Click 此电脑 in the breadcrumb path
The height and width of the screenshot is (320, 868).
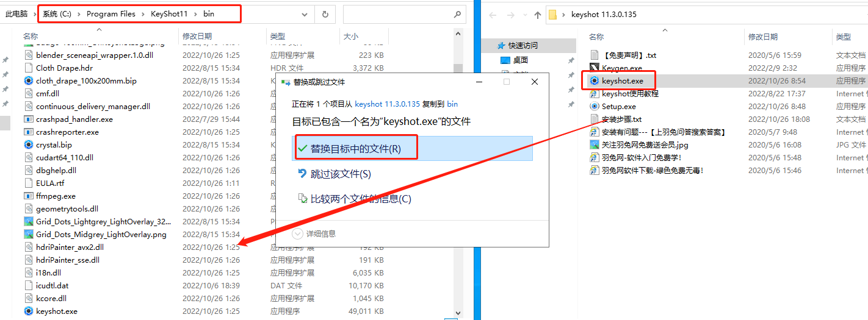click(x=17, y=13)
